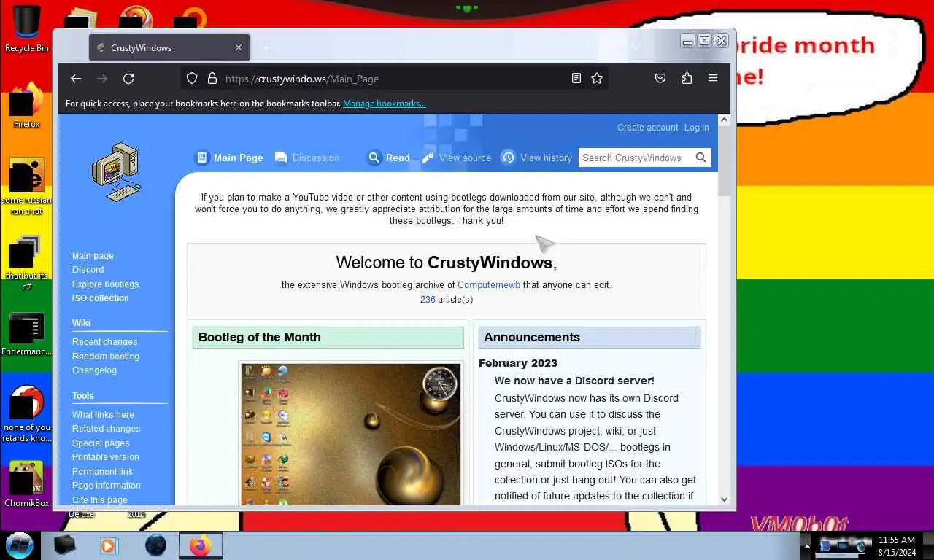Open the Printable version link
The image size is (934, 560).
pos(105,457)
